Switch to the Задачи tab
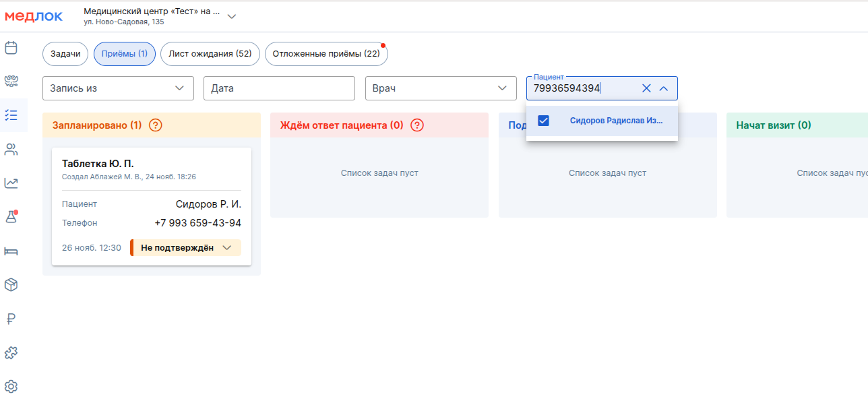 [65, 54]
